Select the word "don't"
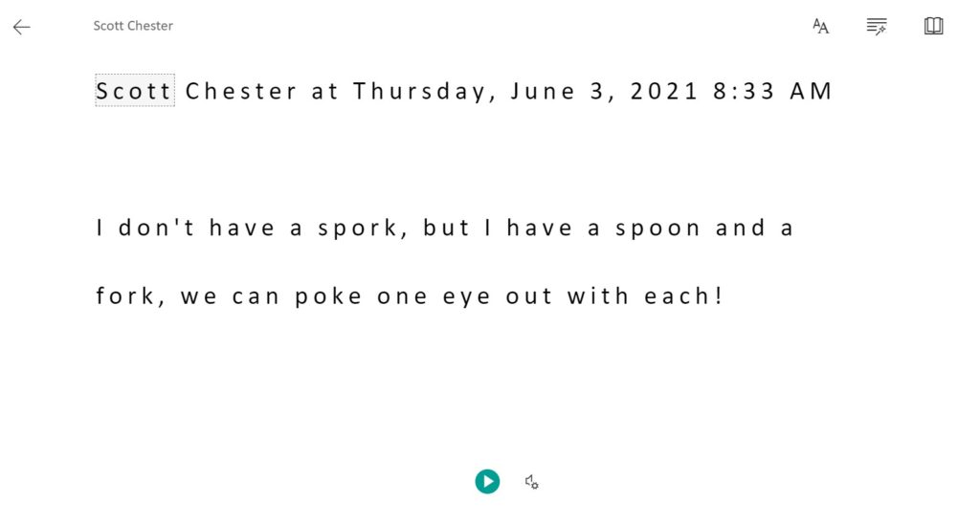The image size is (980, 524). point(156,228)
